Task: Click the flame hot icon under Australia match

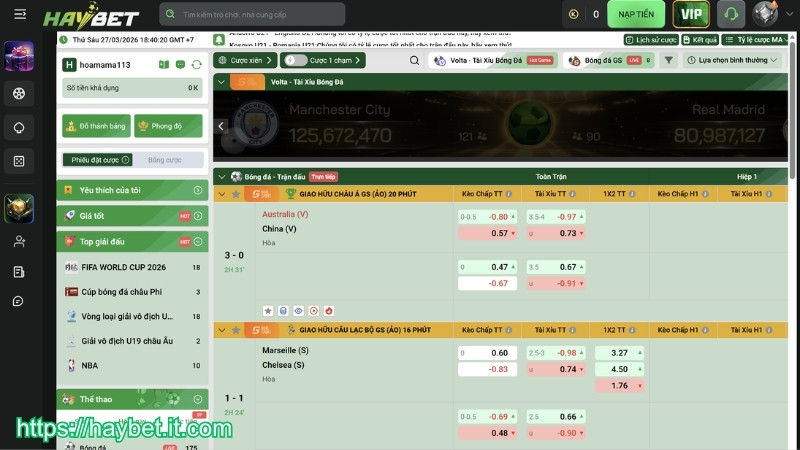Action: tap(329, 311)
